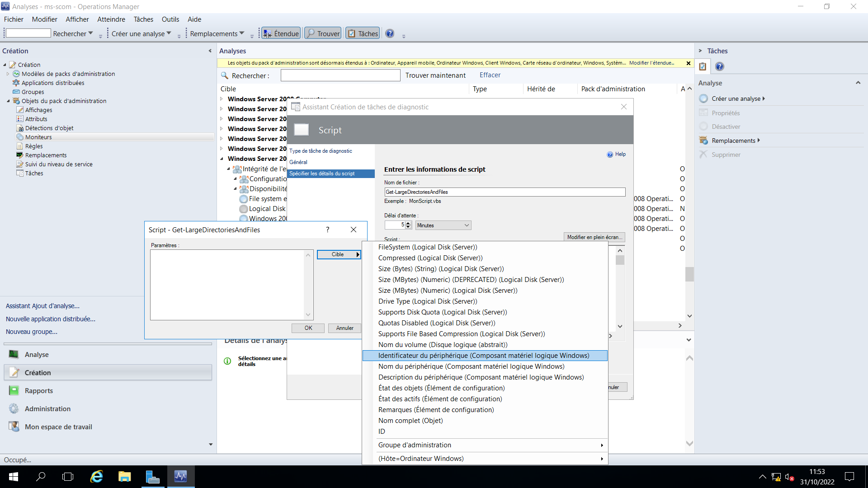868x488 pixels.
Task: Increase the Délai d'attente with the up stepper
Action: pyautogui.click(x=409, y=223)
